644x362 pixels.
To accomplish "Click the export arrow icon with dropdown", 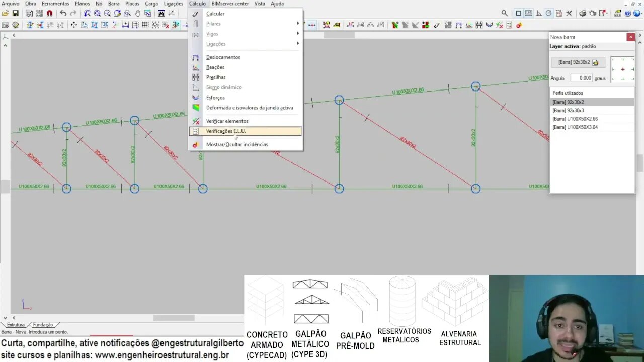I will point(604,14).
